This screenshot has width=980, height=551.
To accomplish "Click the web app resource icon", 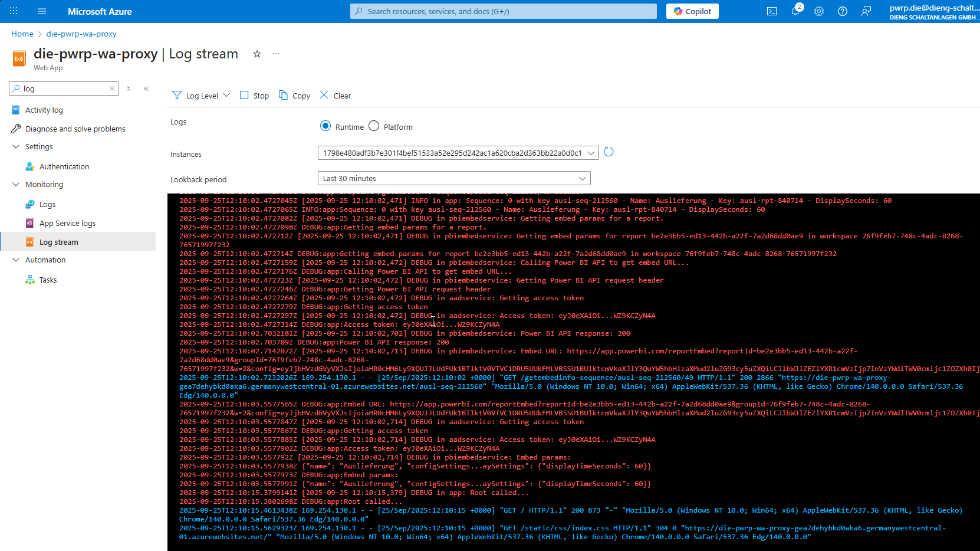I will 19,58.
